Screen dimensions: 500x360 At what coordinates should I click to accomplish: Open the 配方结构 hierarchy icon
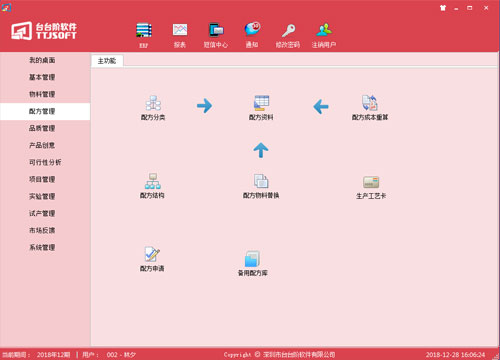152,181
